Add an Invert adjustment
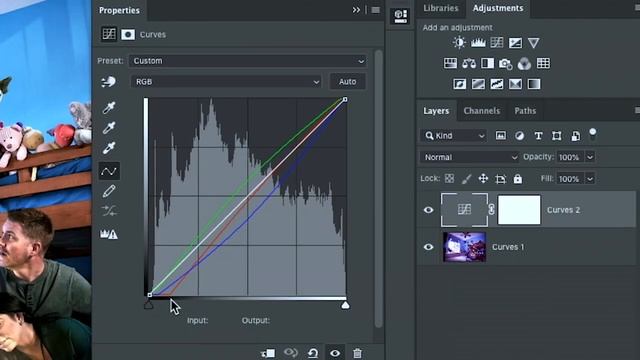 coord(460,84)
